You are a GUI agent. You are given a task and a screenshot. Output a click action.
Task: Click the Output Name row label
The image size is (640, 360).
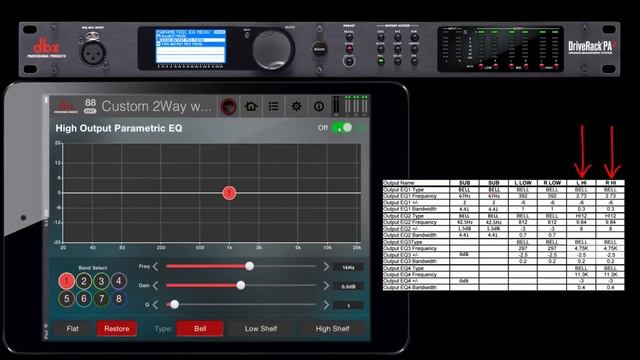click(399, 183)
